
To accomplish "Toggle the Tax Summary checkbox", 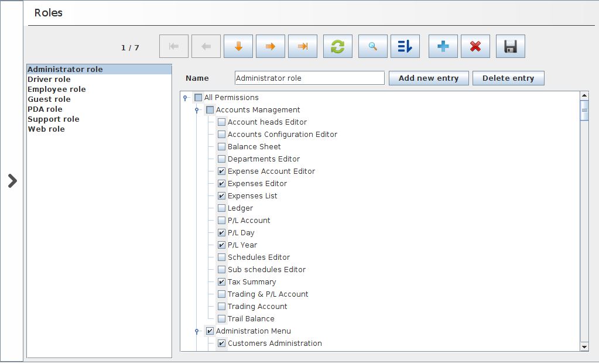I will point(221,282).
